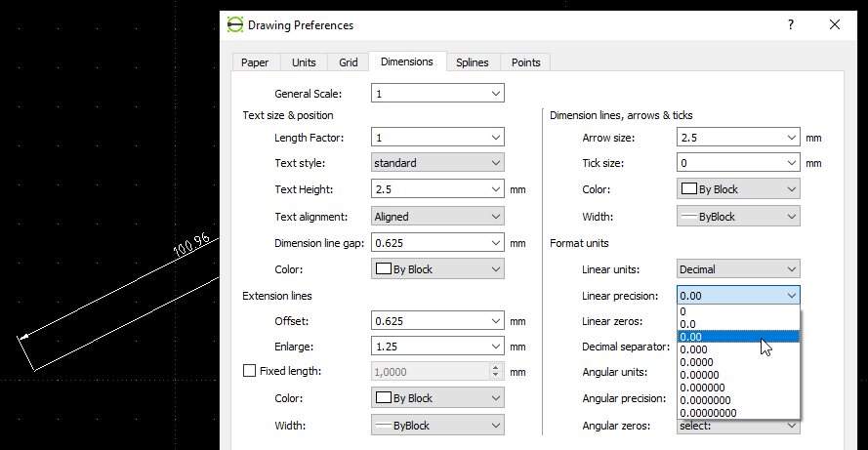Expand the Linear units Decimal dropdown
Viewport: 868px width, 450px height.
click(738, 268)
